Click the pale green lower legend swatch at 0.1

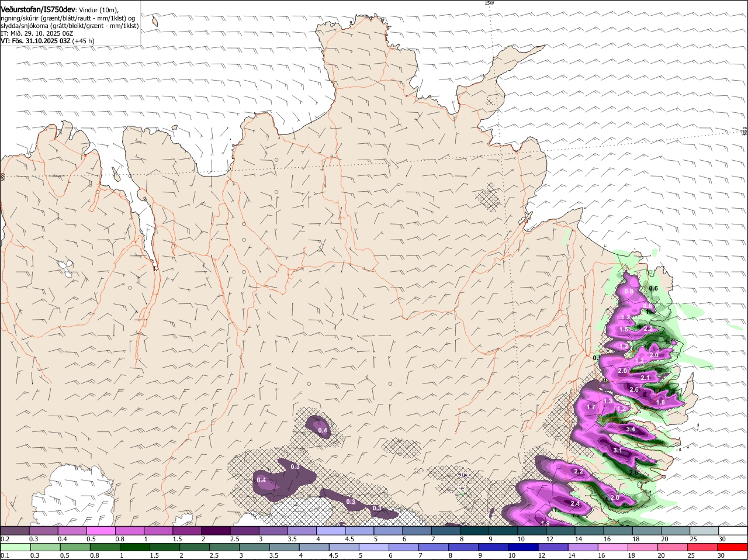tap(15, 547)
